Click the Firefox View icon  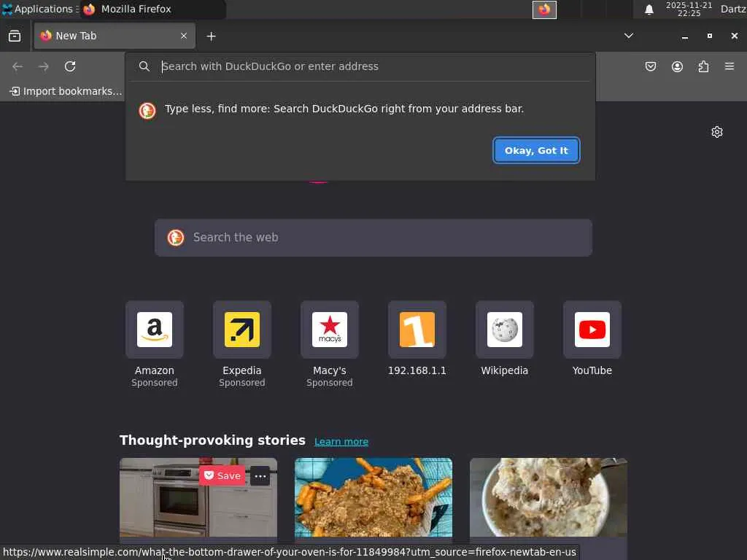tap(15, 36)
